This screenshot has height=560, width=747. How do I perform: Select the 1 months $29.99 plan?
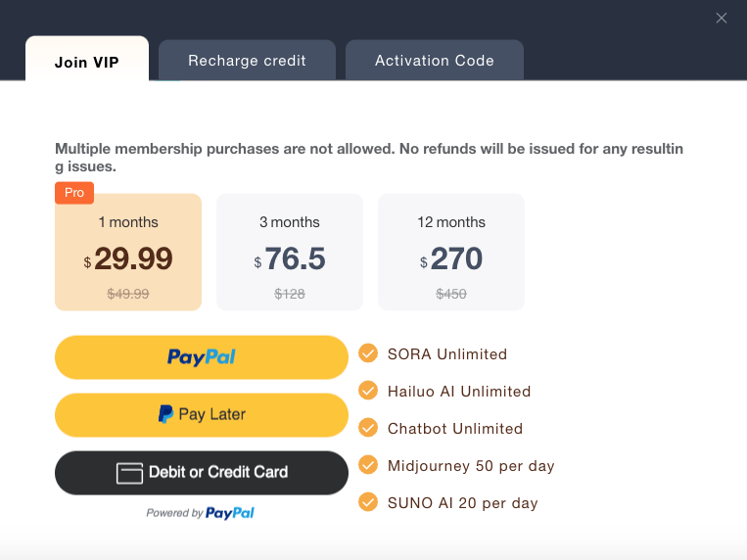128,253
